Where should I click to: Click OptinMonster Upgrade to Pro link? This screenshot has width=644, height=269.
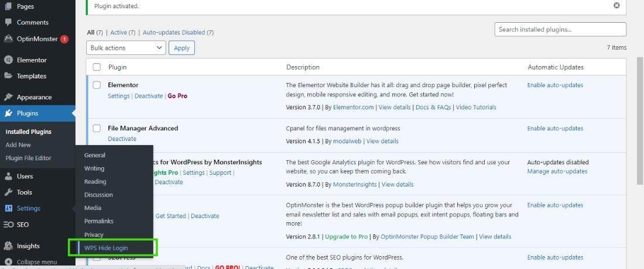point(346,237)
